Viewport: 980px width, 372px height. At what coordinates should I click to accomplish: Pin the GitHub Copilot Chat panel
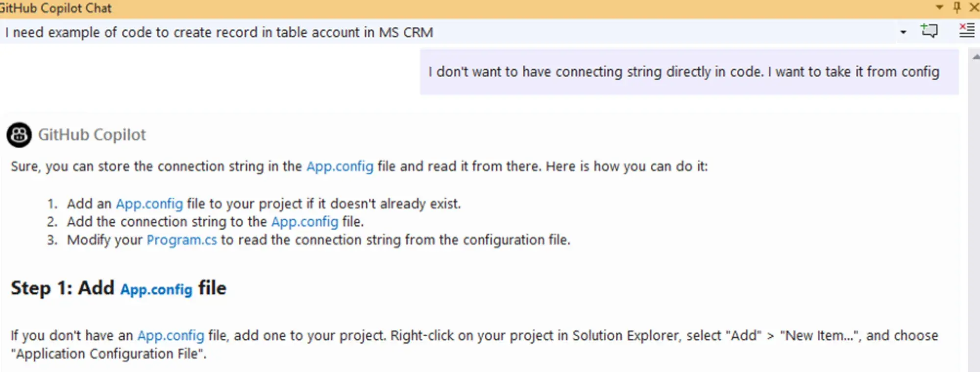(x=957, y=7)
